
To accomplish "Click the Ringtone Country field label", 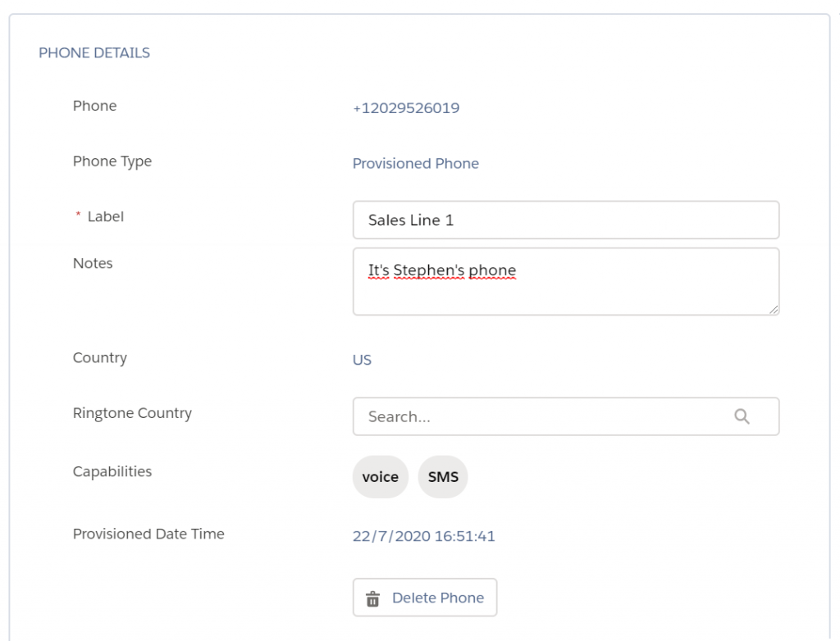I will (x=132, y=413).
